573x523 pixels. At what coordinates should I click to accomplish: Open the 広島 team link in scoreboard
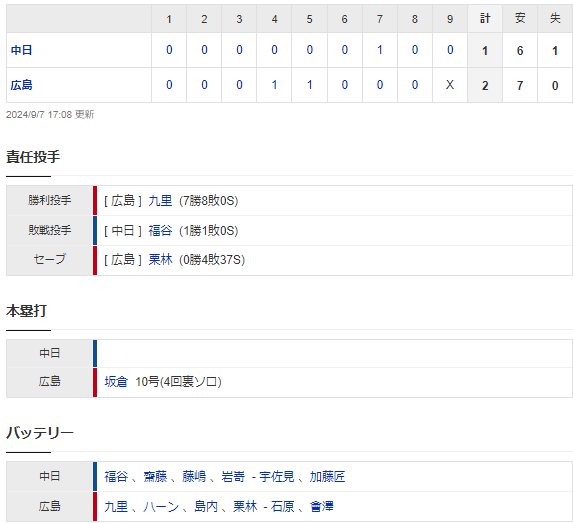(22, 85)
